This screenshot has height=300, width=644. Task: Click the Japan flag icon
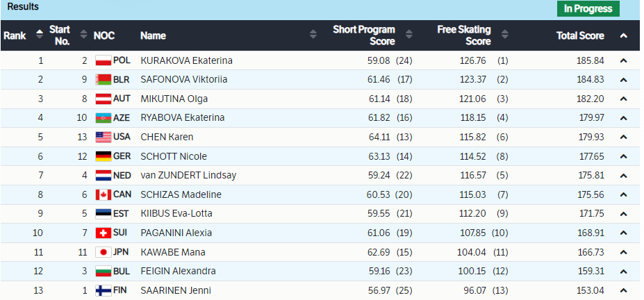click(103, 252)
